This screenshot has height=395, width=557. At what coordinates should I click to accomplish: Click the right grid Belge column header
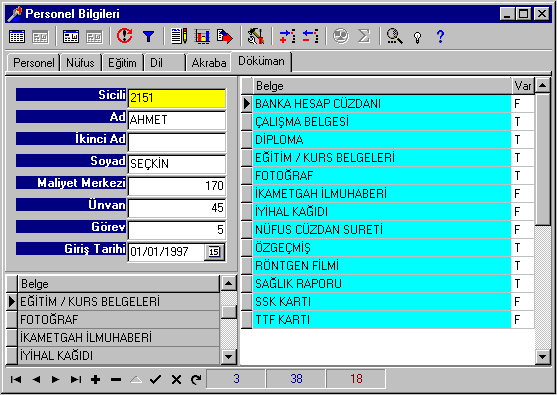382,86
